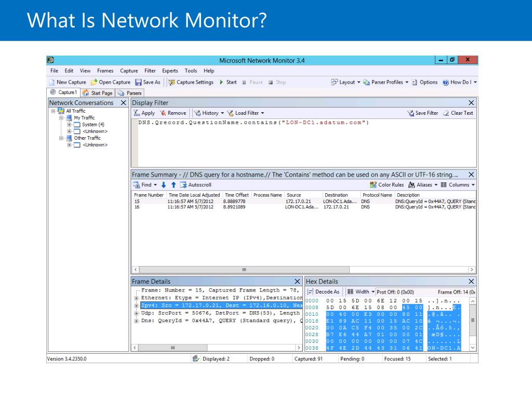Expand the System (4) tree node

(x=69, y=125)
